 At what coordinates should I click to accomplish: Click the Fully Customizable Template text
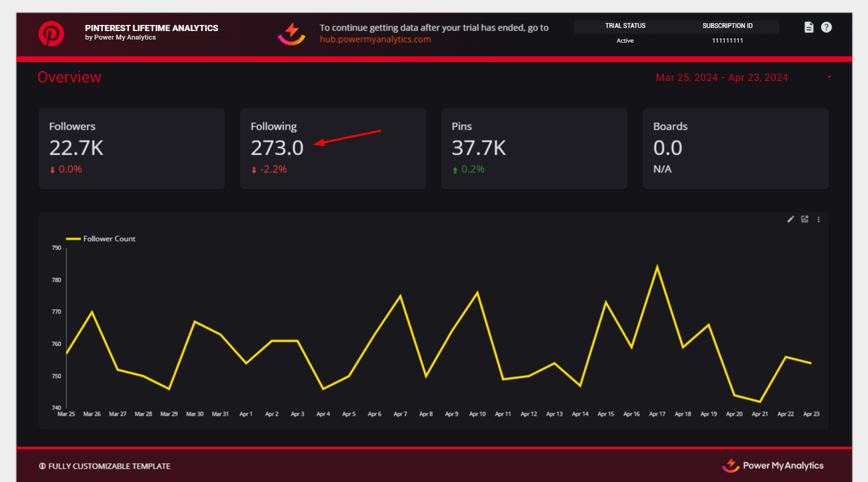click(109, 466)
